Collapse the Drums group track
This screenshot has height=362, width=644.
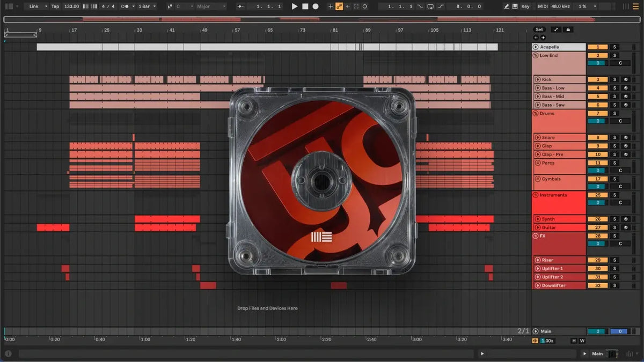coord(536,114)
